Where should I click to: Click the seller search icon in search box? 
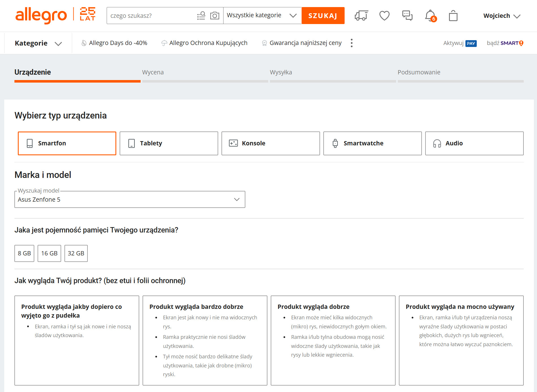click(x=201, y=16)
